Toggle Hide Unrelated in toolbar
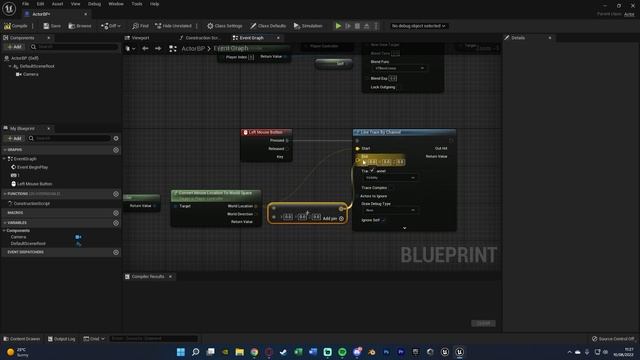This screenshot has height=360, width=640. click(x=173, y=26)
